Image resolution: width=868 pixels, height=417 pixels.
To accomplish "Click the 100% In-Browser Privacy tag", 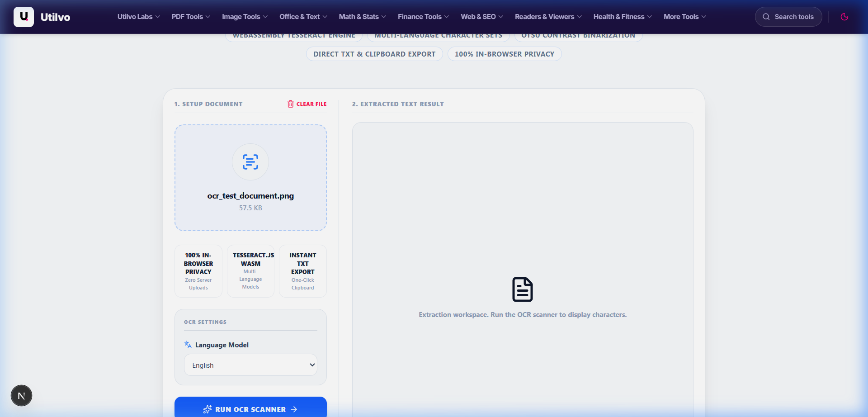I will pos(505,54).
